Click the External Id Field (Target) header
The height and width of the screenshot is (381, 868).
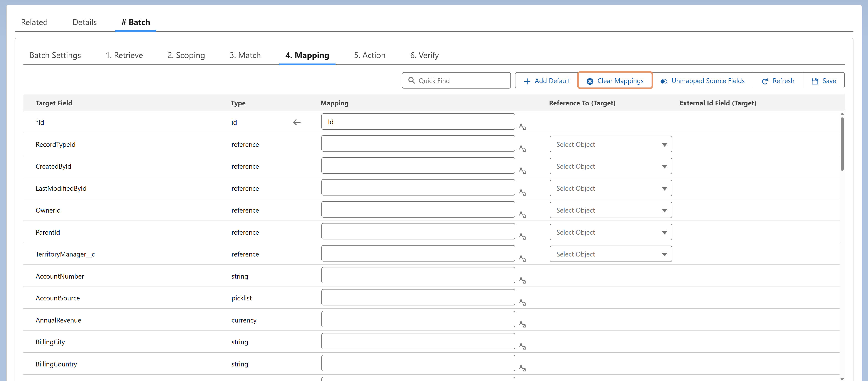coord(718,103)
